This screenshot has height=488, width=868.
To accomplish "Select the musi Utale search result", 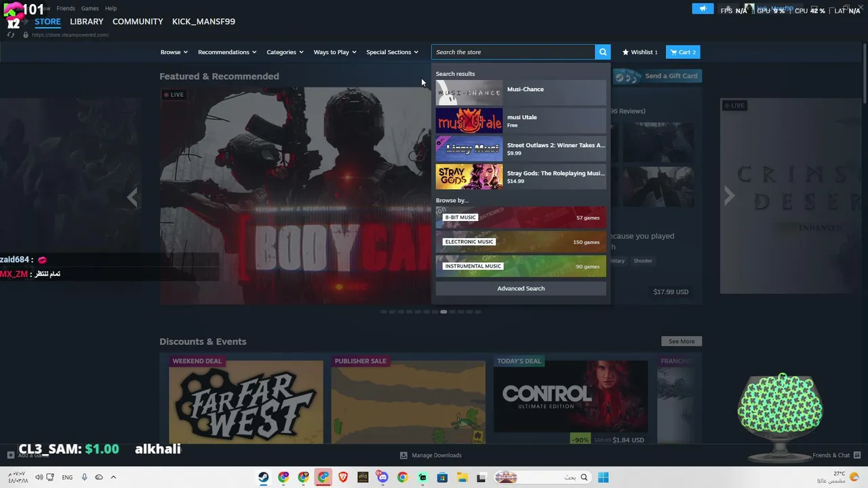I will coord(521,121).
